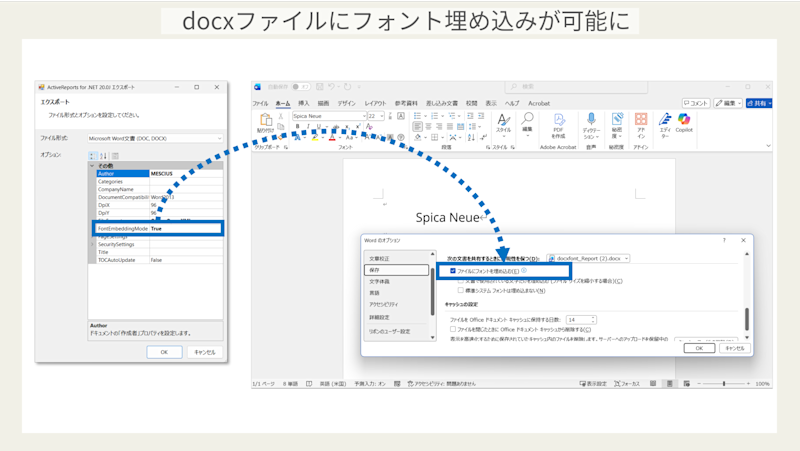Adjust the Word zoom slider handle
The height and width of the screenshot is (451, 800).
tap(724, 384)
